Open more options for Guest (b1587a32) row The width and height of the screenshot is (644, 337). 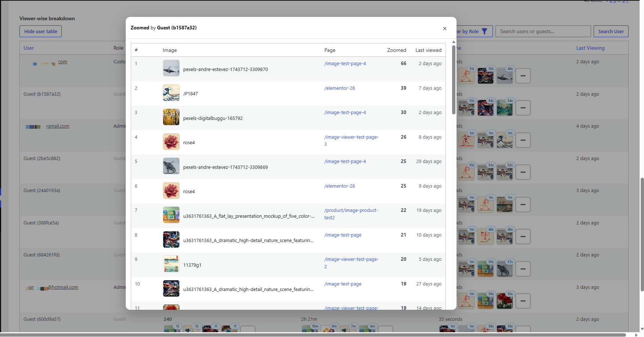point(523,108)
